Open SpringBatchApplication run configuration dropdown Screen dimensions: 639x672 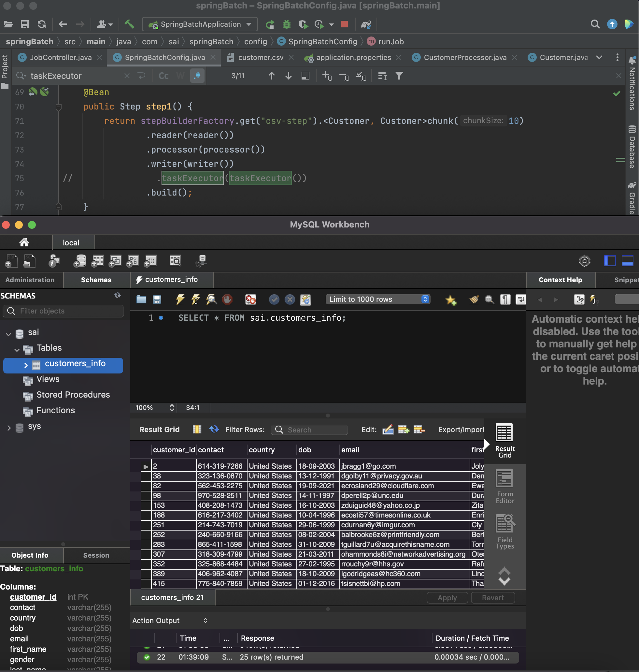(x=200, y=24)
